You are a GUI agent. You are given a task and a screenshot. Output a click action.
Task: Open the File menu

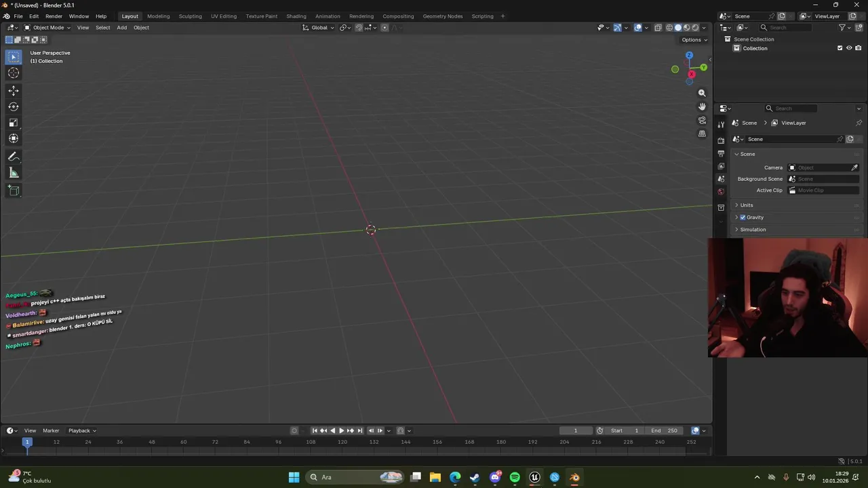(x=18, y=16)
